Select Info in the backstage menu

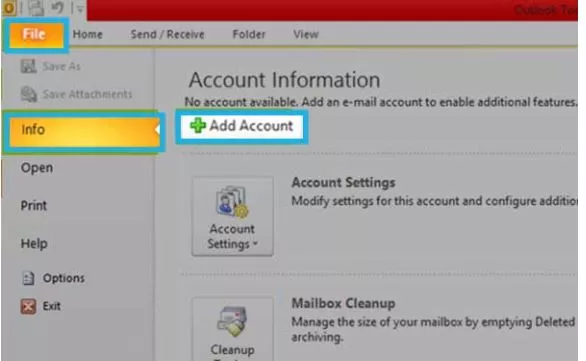84,131
